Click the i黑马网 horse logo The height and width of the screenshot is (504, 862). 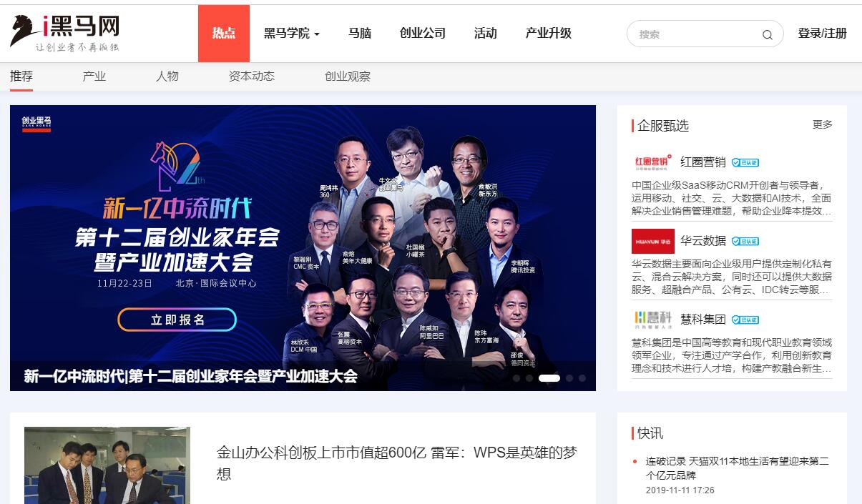tap(64, 34)
